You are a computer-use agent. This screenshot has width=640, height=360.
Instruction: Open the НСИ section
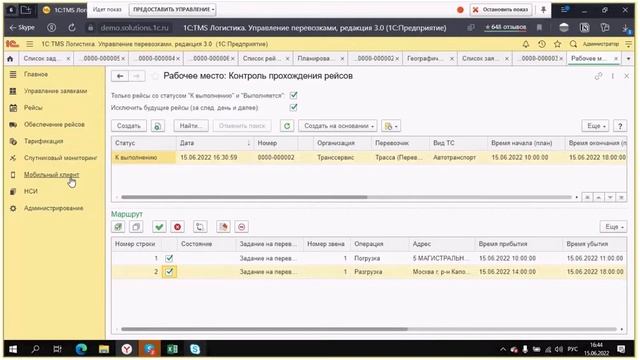(31, 191)
